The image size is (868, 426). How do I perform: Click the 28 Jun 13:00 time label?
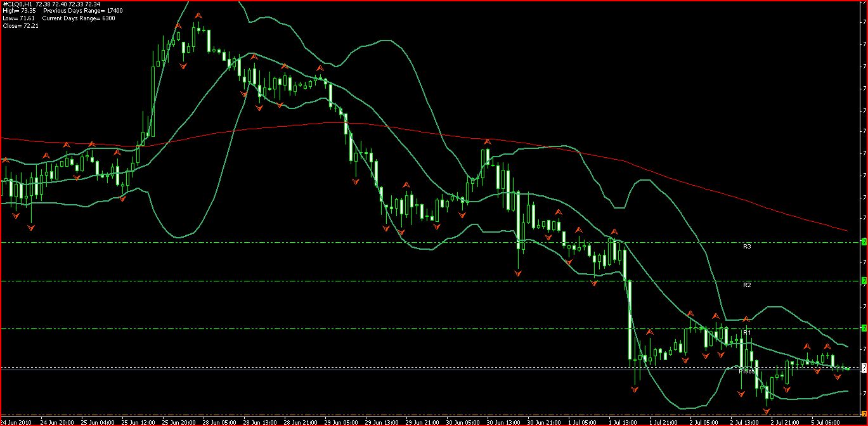pos(260,422)
